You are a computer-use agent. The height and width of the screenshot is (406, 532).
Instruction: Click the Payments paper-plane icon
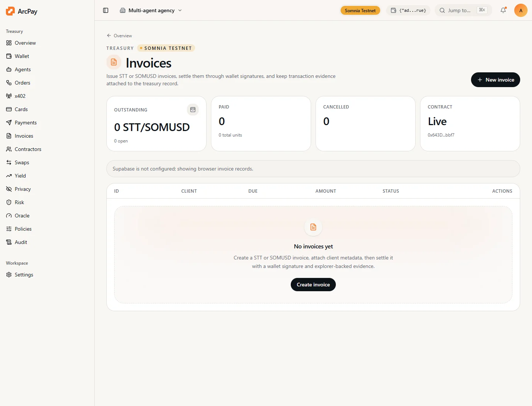tap(9, 123)
